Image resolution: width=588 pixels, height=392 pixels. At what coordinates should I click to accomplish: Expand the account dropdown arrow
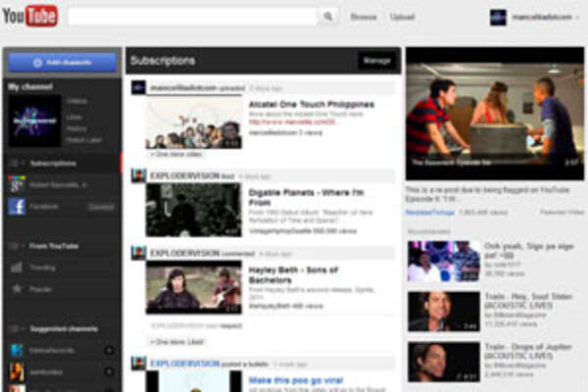tap(577, 18)
